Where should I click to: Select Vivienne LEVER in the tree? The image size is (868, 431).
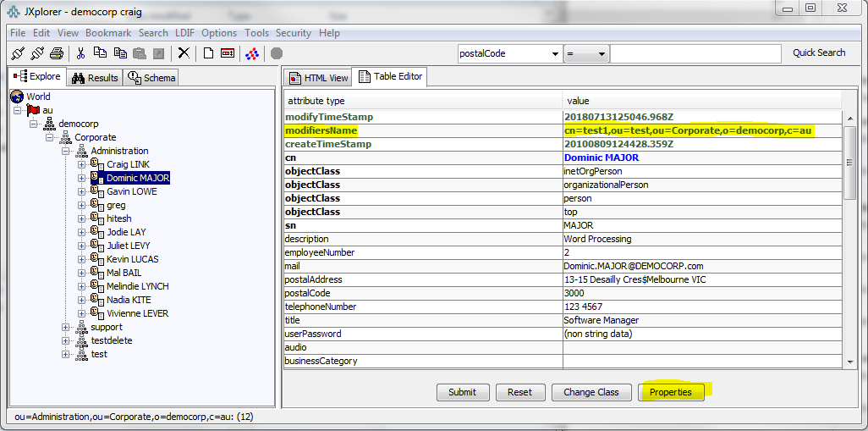(x=137, y=313)
